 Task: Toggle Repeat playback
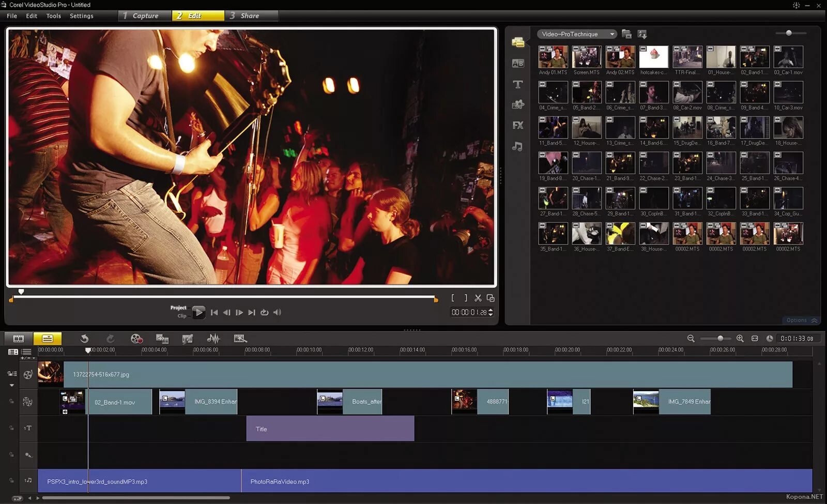tap(265, 312)
